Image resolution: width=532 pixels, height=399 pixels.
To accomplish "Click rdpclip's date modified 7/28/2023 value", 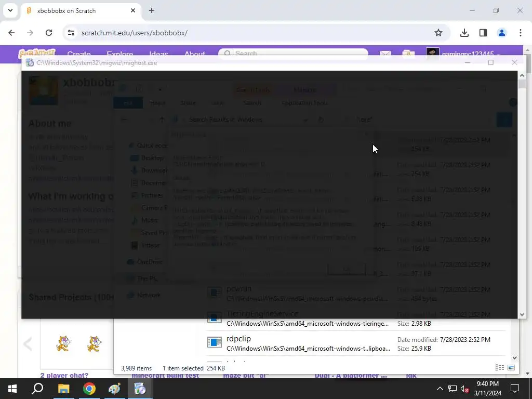I will (465, 339).
